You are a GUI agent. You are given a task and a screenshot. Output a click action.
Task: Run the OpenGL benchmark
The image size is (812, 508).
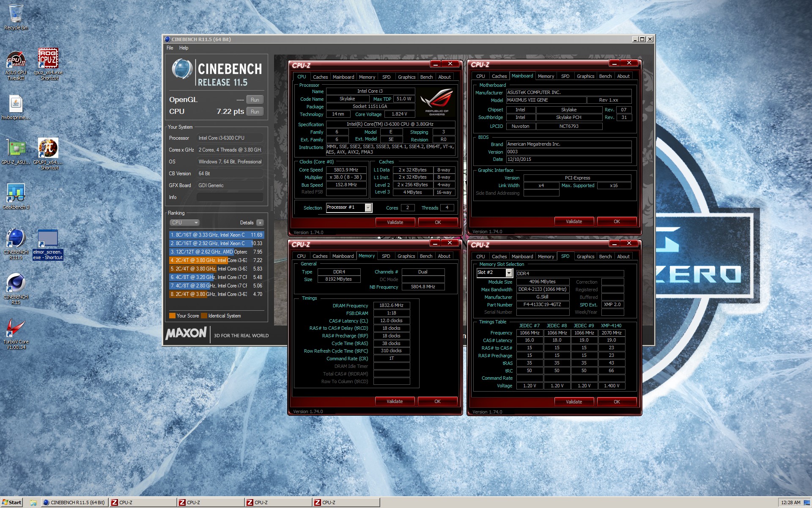click(255, 100)
